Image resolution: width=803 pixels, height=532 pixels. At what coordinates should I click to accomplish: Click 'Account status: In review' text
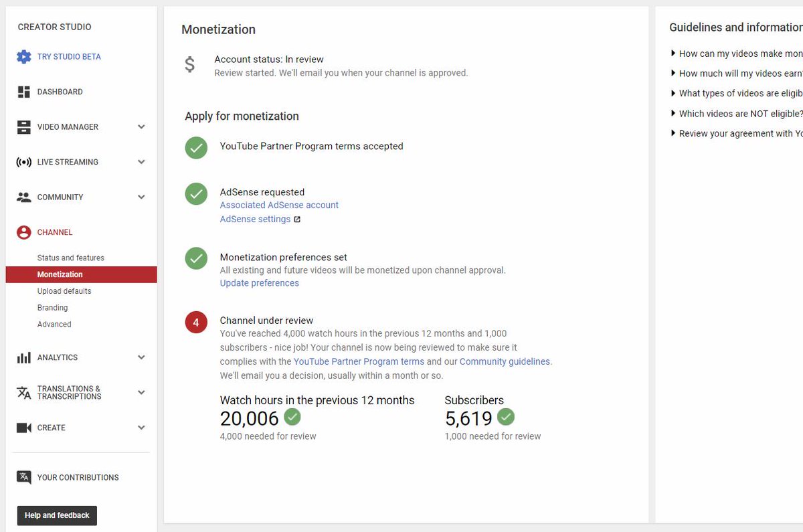269,60
